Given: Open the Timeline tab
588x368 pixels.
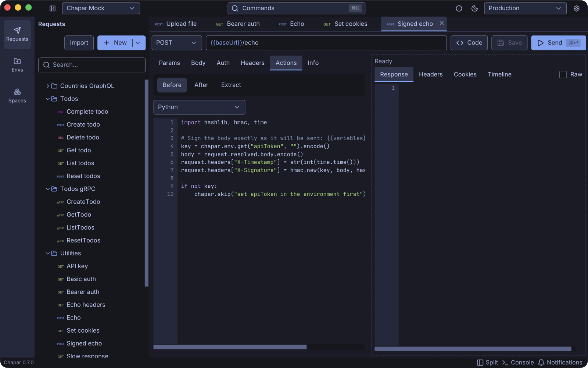Looking at the screenshot, I should pos(499,74).
